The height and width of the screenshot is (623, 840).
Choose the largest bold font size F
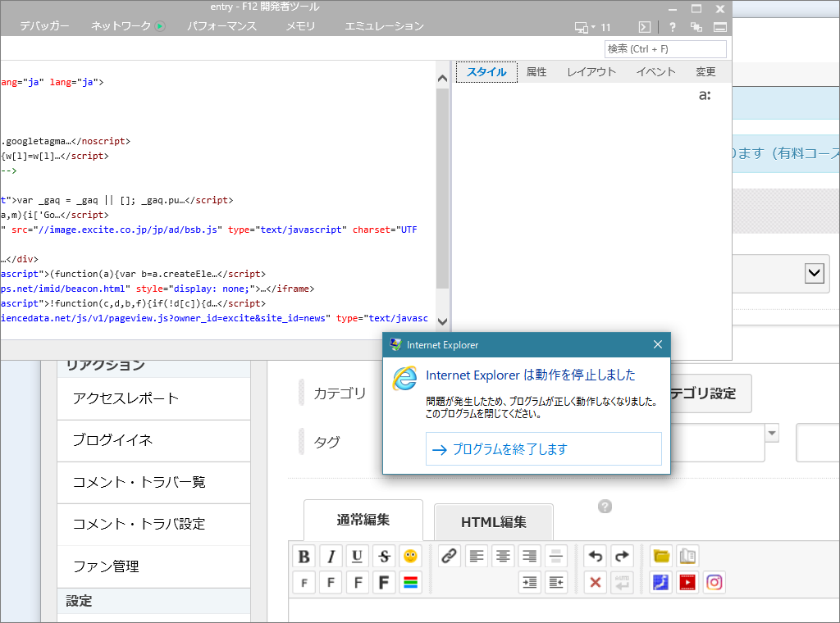(x=384, y=583)
